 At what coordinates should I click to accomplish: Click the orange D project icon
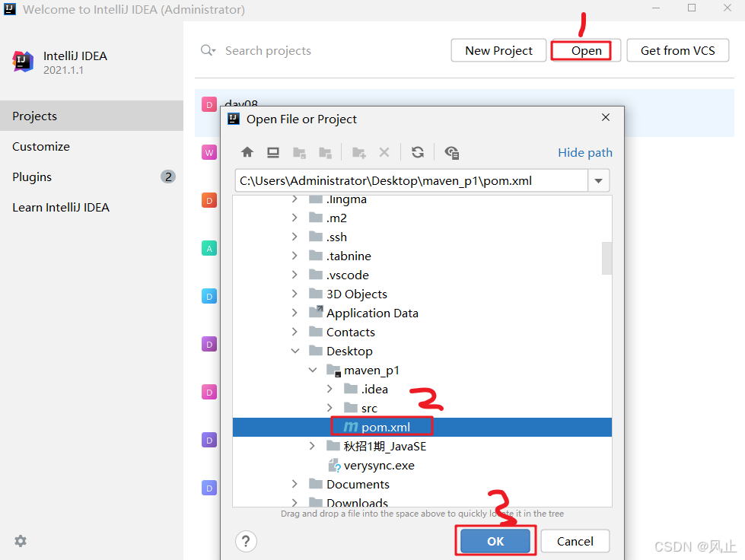coord(209,200)
